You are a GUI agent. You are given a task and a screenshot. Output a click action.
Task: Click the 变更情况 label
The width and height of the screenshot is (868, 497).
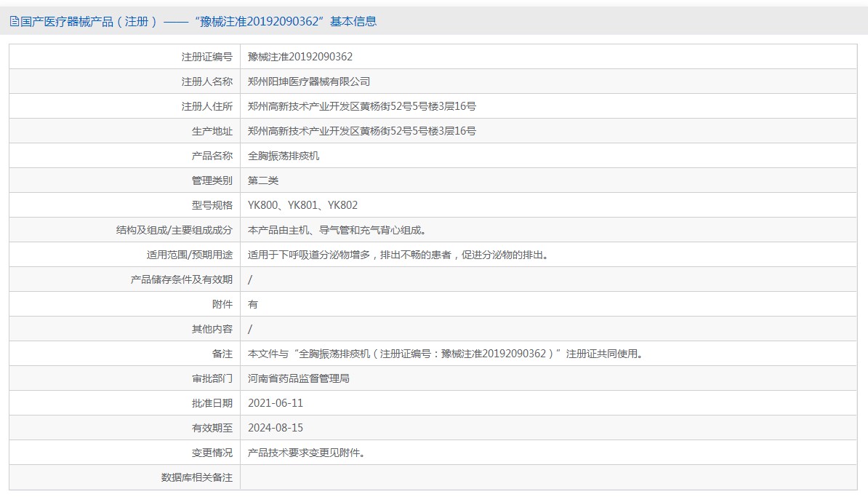pos(212,453)
